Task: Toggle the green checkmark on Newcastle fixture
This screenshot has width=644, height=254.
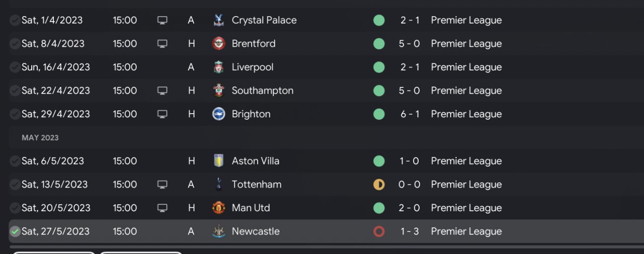Action: 15,231
